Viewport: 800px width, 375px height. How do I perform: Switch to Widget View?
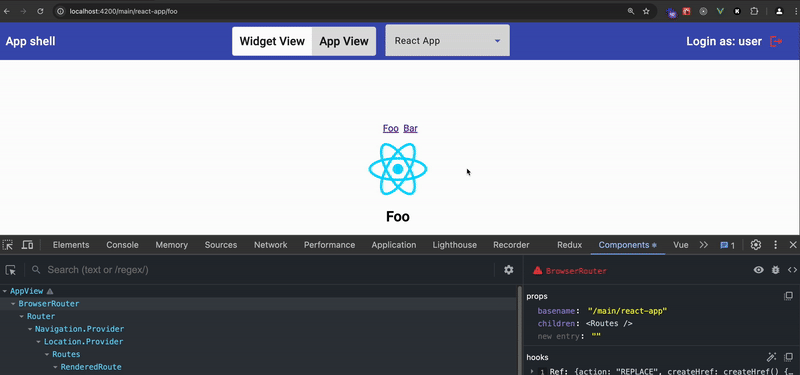(x=272, y=41)
